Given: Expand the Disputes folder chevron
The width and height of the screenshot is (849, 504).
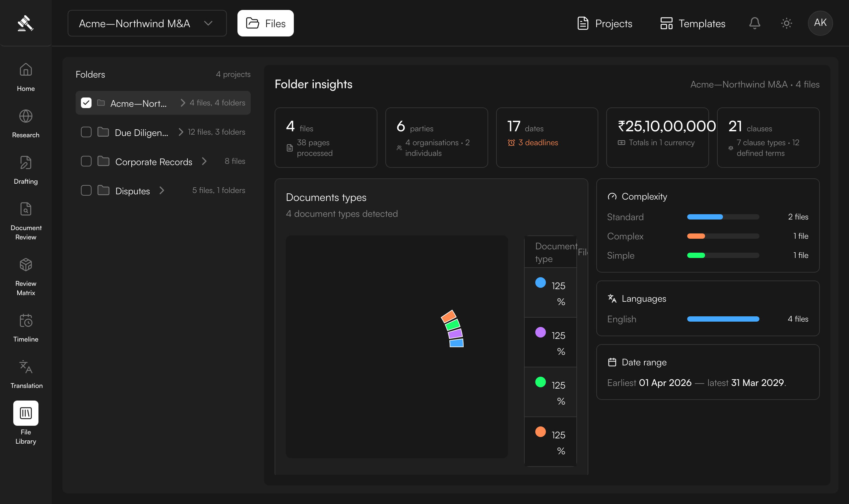Looking at the screenshot, I should tap(162, 190).
